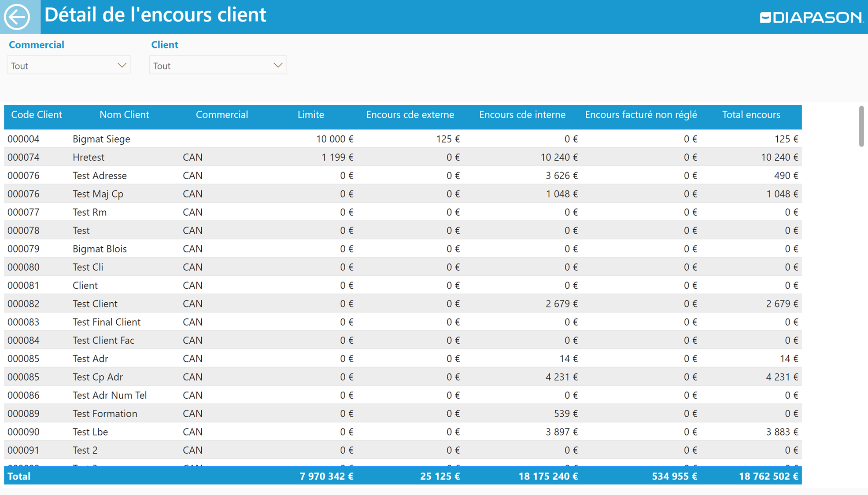Sort by Code Client column header
This screenshot has width=868, height=495.
[36, 115]
